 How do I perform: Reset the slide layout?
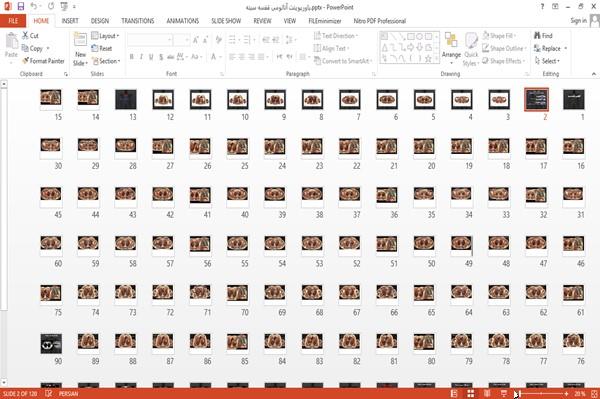pyautogui.click(x=102, y=48)
